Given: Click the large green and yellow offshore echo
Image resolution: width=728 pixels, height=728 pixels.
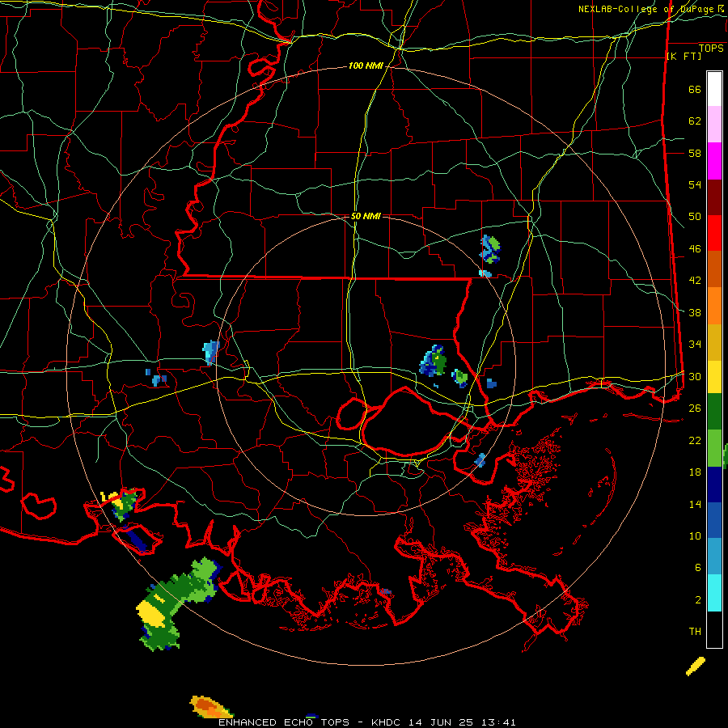Looking at the screenshot, I should click(x=176, y=603).
